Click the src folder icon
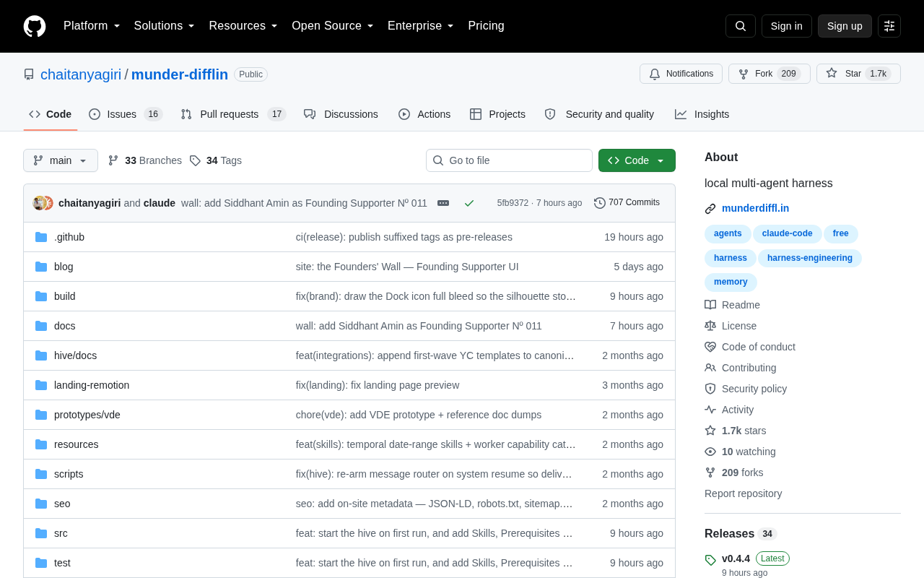This screenshot has height=578, width=924. point(41,533)
